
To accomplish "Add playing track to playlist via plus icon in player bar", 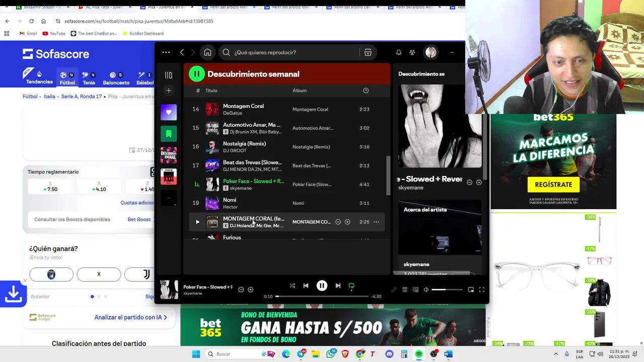I will 251,290.
